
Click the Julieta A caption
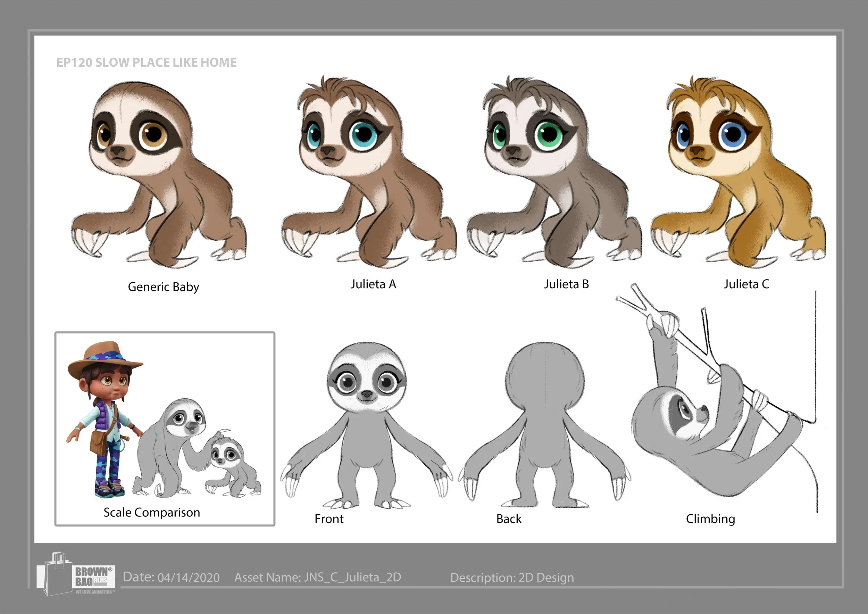click(x=373, y=284)
